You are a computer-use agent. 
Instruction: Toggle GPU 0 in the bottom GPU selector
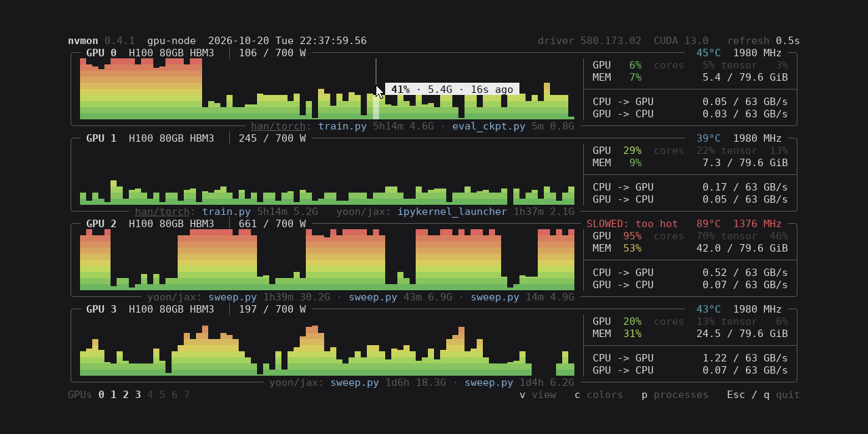(101, 395)
